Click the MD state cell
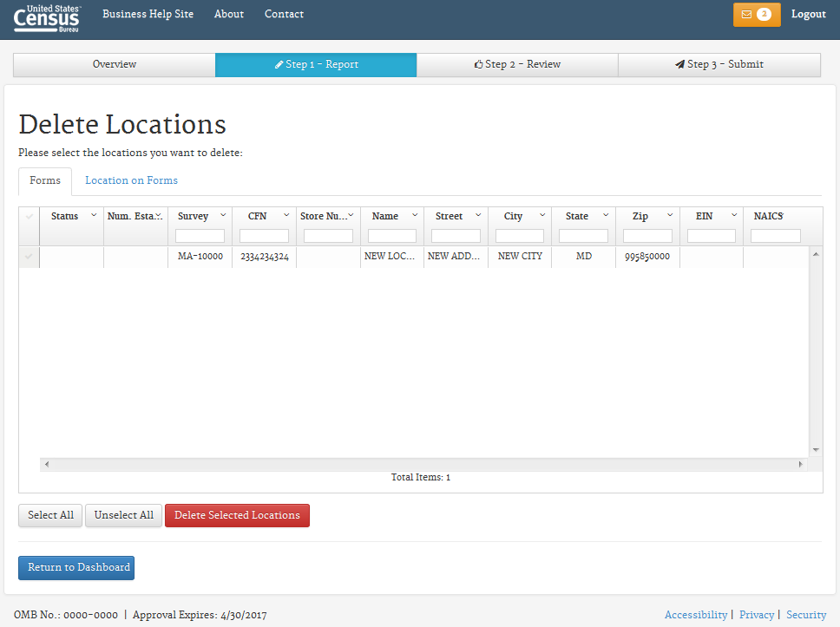 pos(583,257)
